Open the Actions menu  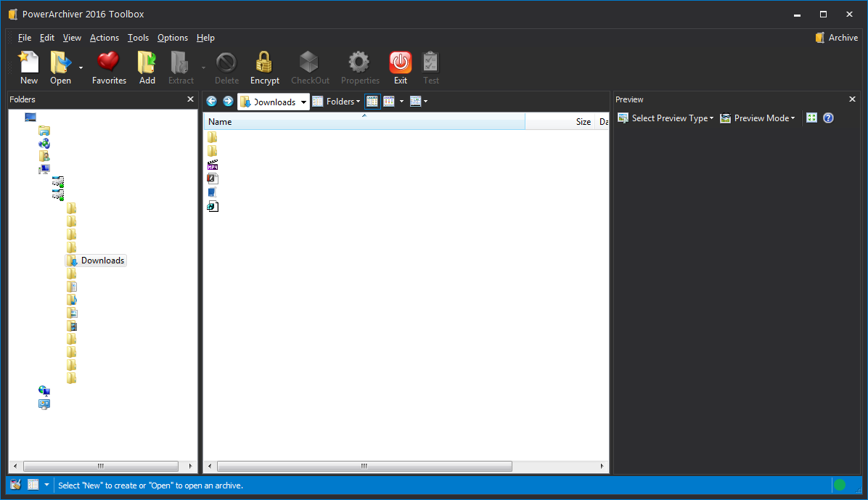(x=104, y=37)
